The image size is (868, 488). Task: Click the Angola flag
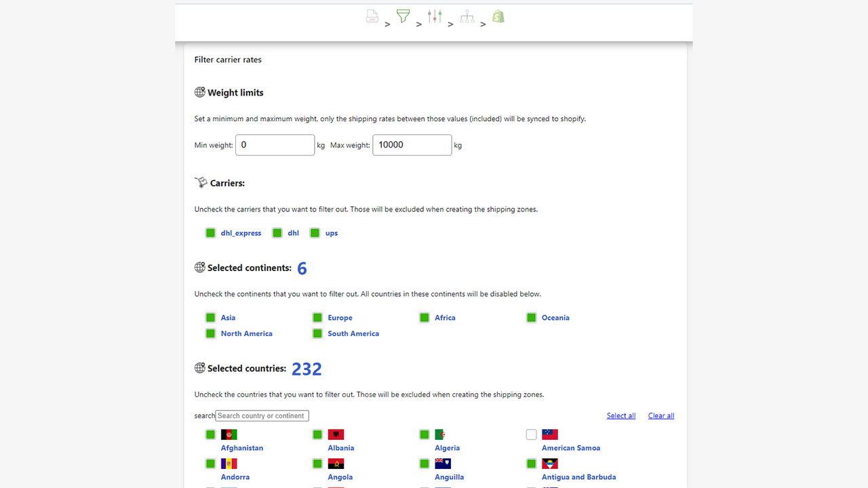point(336,464)
